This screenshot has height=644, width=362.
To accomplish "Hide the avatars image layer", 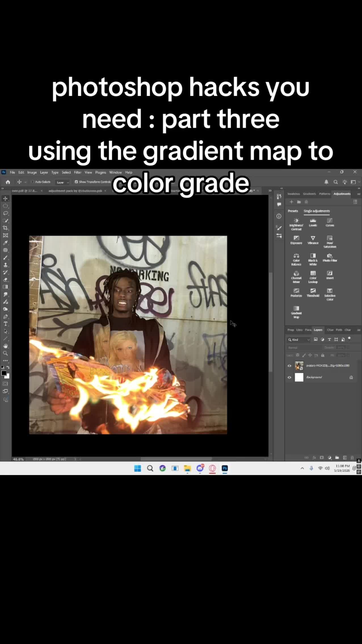I will (289, 366).
